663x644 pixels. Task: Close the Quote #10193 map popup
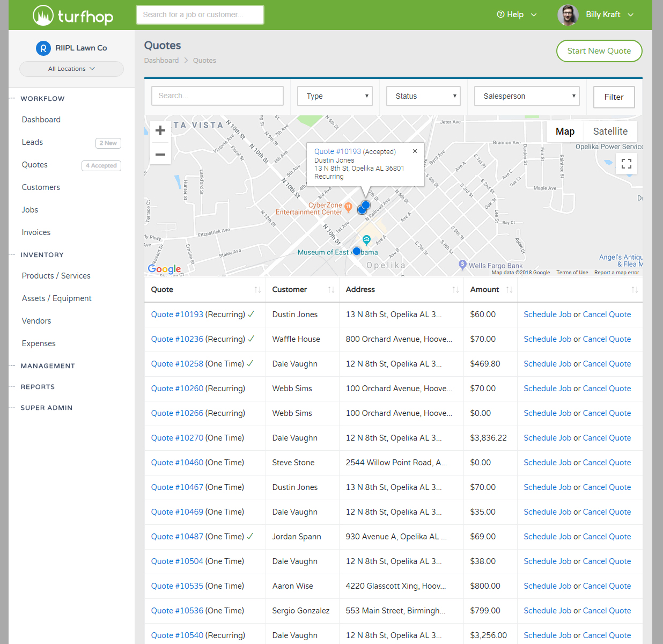[415, 151]
